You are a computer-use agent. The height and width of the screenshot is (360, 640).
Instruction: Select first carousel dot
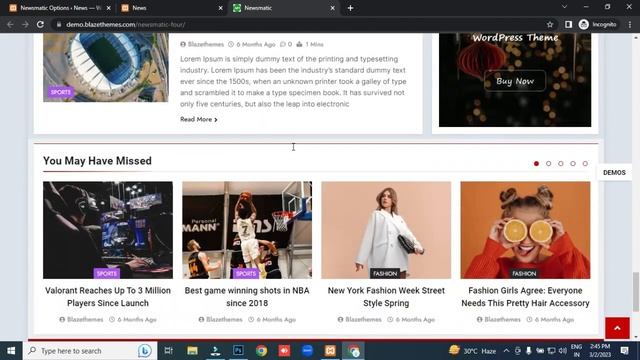[536, 163]
